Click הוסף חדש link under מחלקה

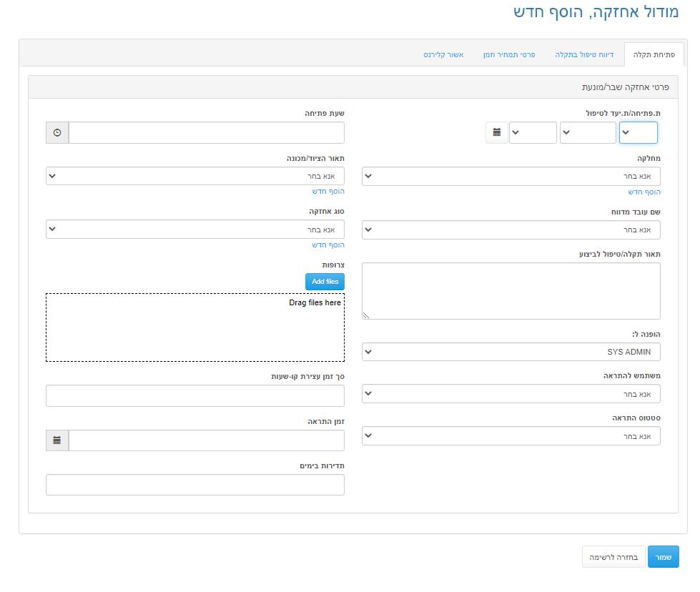pyautogui.click(x=644, y=192)
